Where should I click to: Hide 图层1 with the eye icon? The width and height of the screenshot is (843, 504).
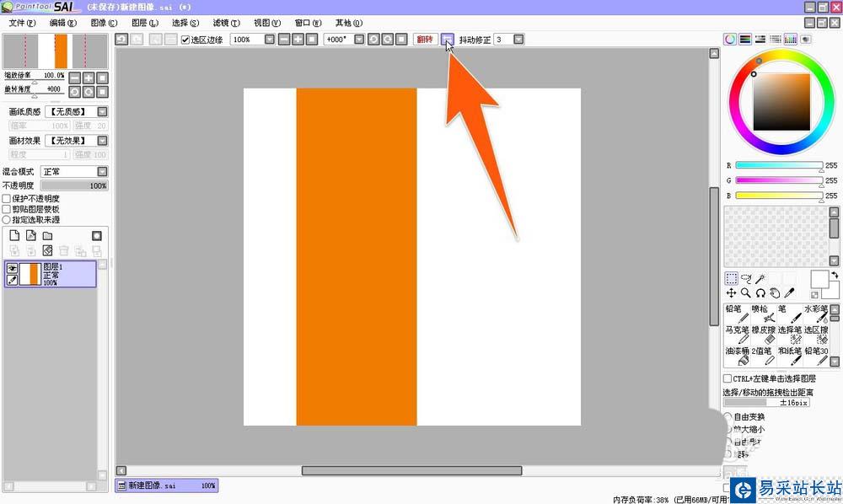[x=12, y=267]
